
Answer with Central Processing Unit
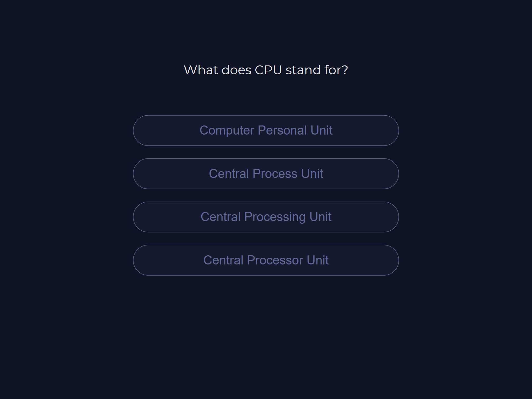tap(266, 217)
